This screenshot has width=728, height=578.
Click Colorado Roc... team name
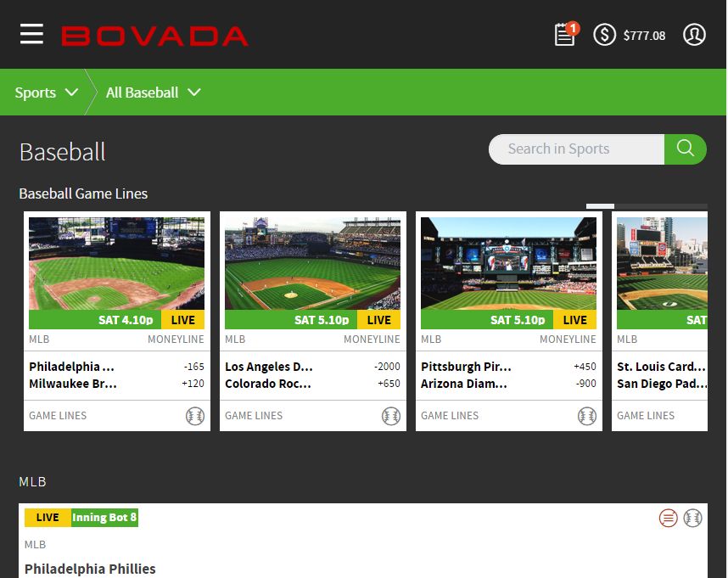tap(268, 384)
